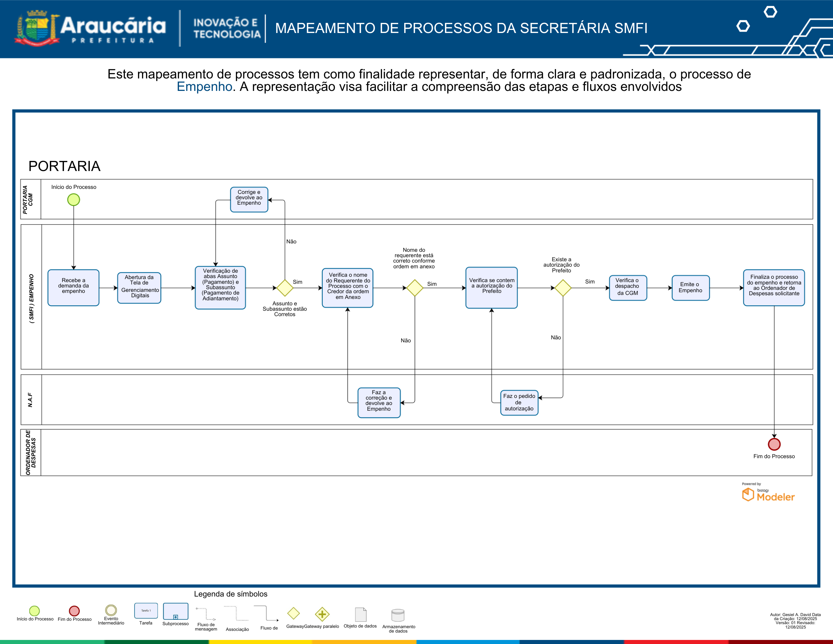The height and width of the screenshot is (644, 833).
Task: Click the PORTARIA CGM lane header
Action: [31, 199]
